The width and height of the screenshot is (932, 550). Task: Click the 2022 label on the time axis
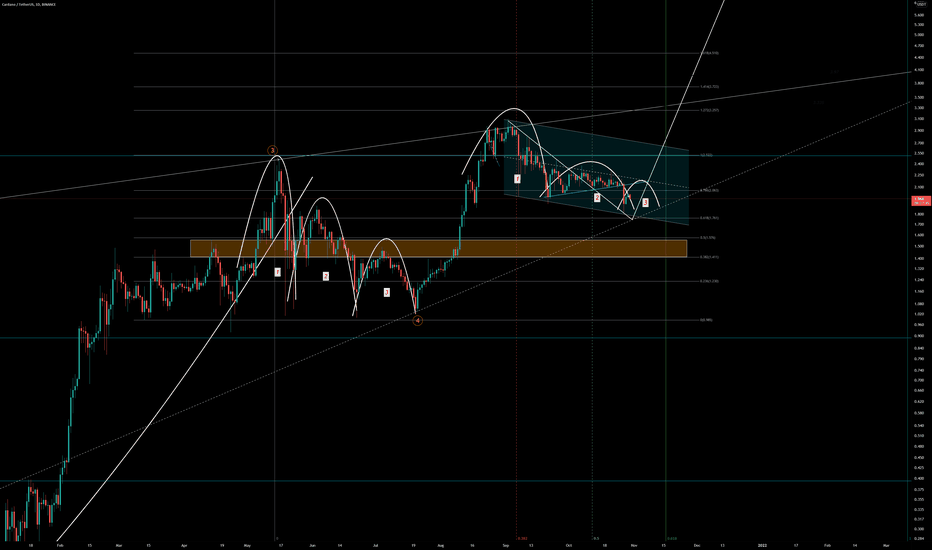(x=762, y=545)
